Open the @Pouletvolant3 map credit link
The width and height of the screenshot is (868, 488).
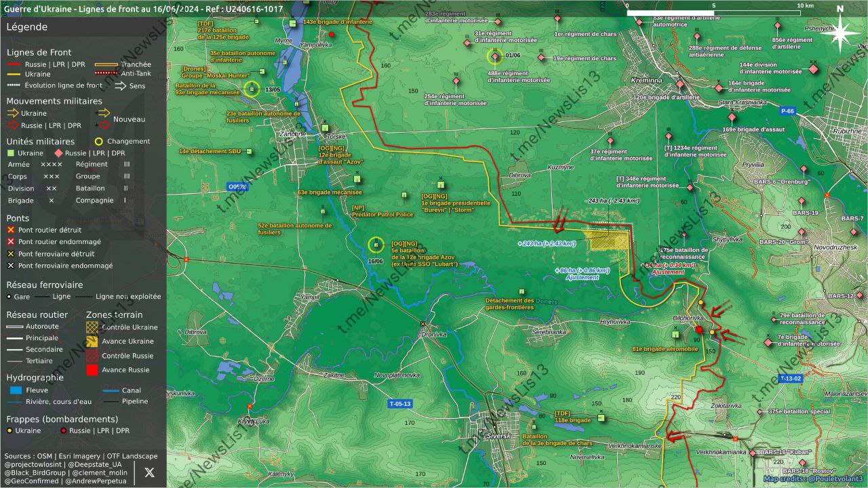(x=837, y=479)
